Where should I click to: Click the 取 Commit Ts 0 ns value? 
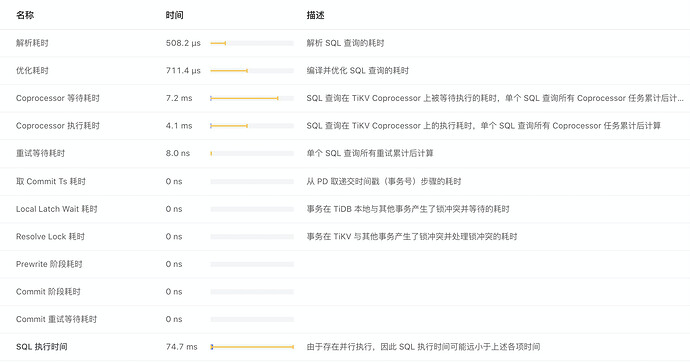point(174,181)
